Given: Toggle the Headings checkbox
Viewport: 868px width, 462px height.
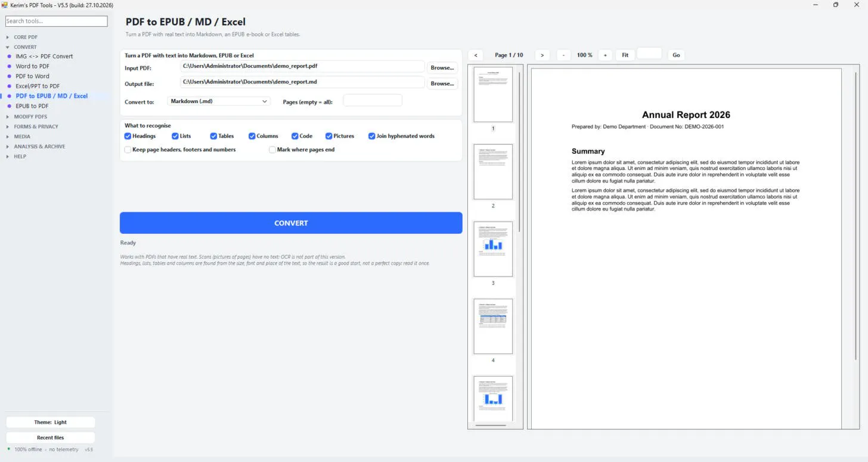Looking at the screenshot, I should pos(128,136).
